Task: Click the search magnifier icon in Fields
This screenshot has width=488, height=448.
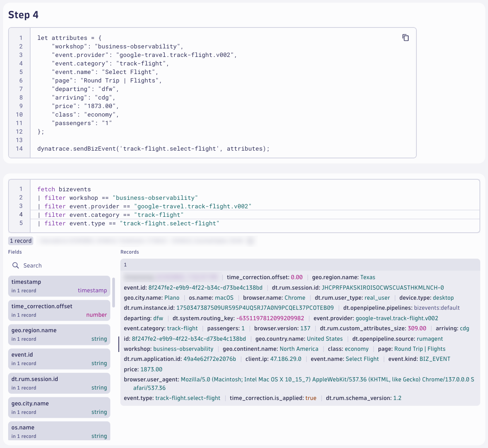Action: click(x=15, y=265)
